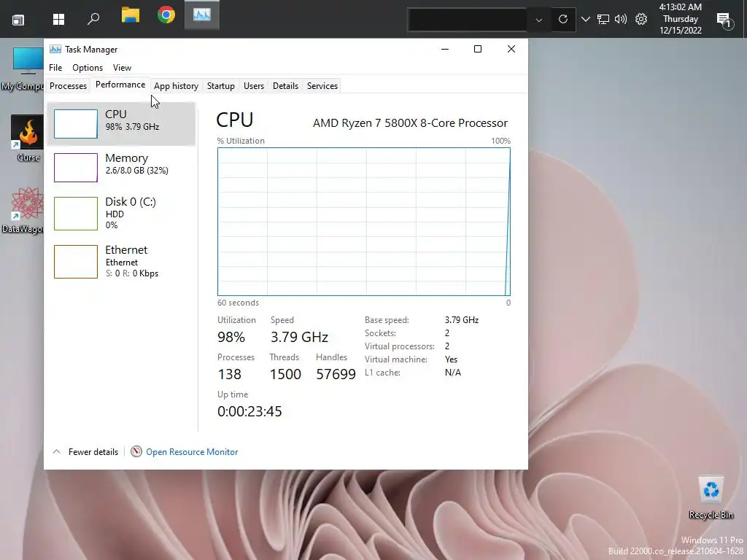Expand hidden tray icons chevron
The image size is (747, 560).
586,20
